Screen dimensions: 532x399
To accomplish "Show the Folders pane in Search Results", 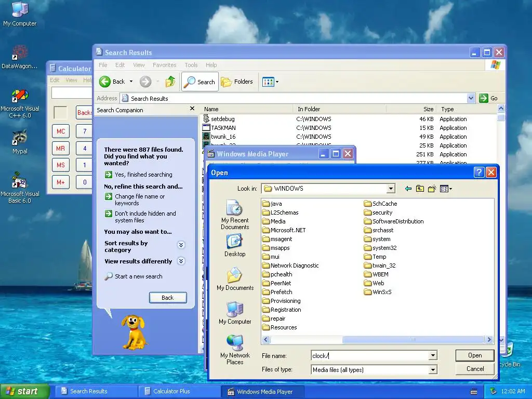I will 237,82.
